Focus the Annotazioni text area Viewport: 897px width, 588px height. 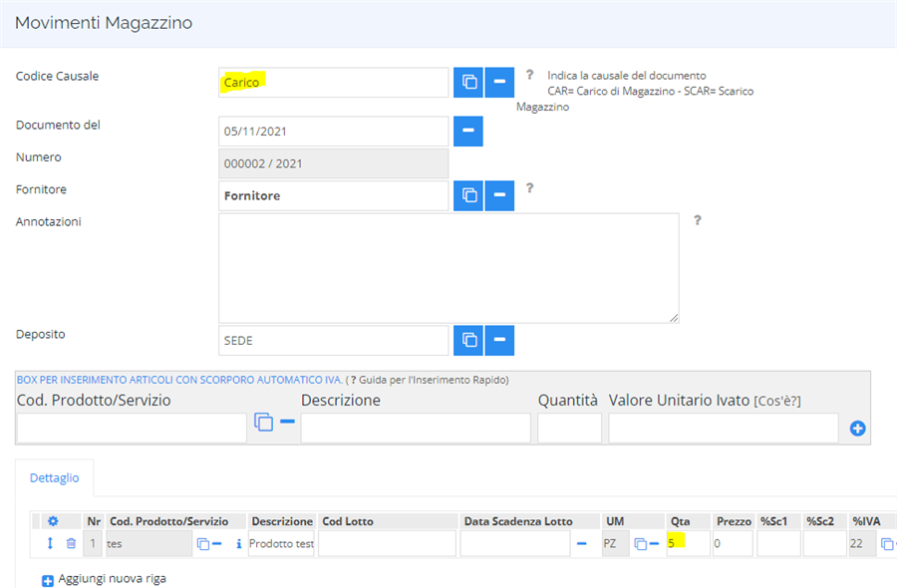449,268
